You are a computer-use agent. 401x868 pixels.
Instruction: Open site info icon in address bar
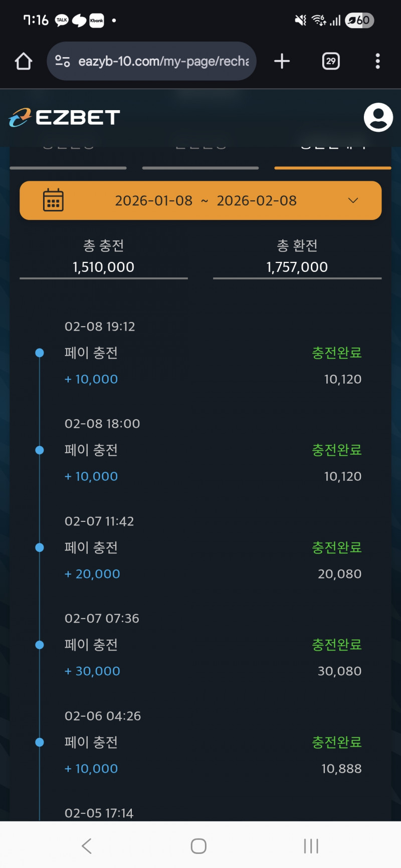[62, 61]
